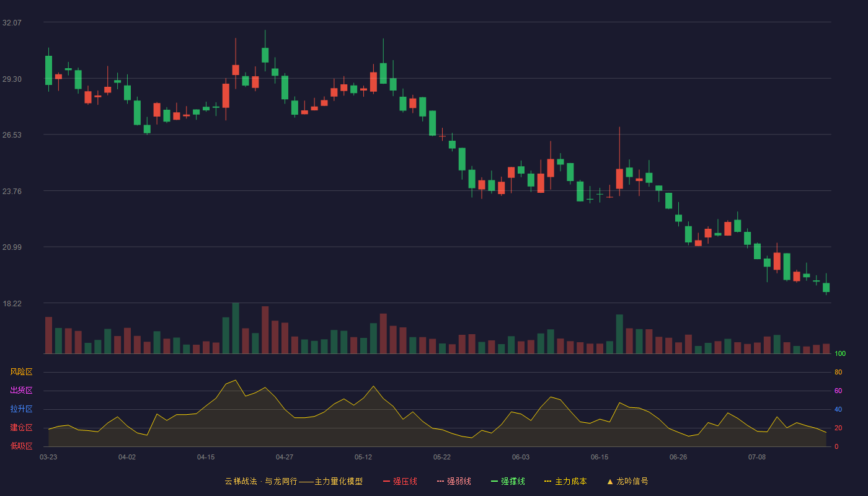The height and width of the screenshot is (496, 868).
Task: Click the 04-27 date label
Action: coord(285,457)
